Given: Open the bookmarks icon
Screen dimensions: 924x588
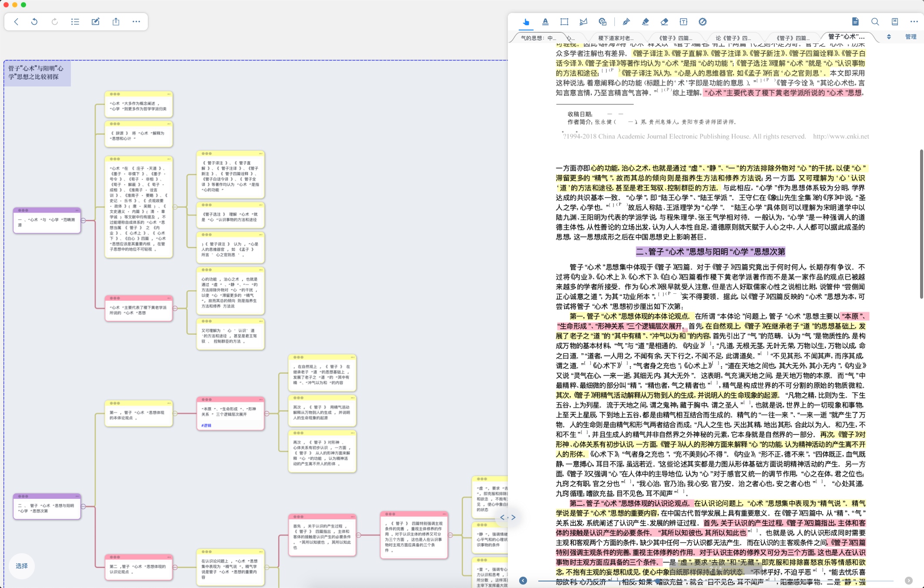Looking at the screenshot, I should (895, 22).
